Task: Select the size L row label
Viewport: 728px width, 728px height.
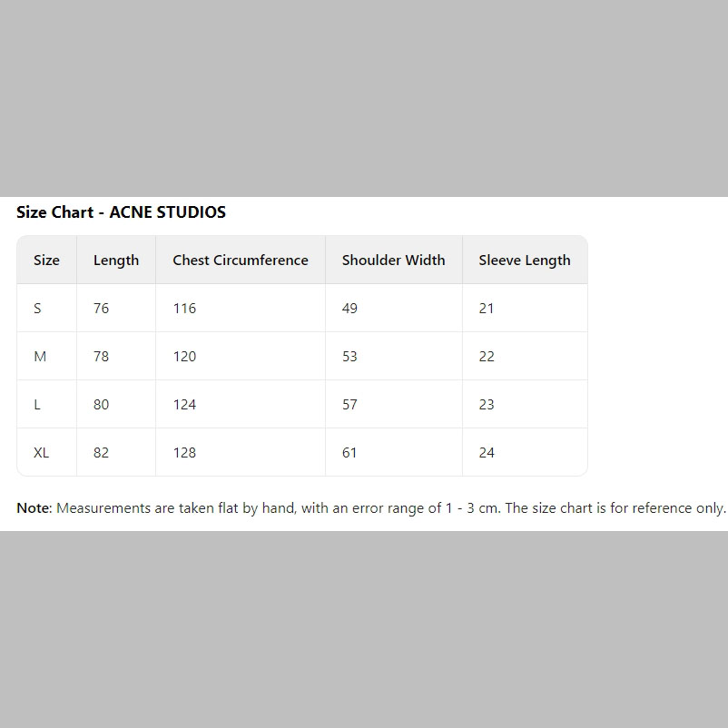Action: 37,404
